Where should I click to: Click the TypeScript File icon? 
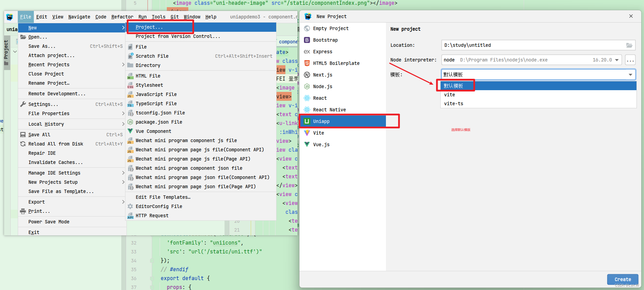(130, 103)
